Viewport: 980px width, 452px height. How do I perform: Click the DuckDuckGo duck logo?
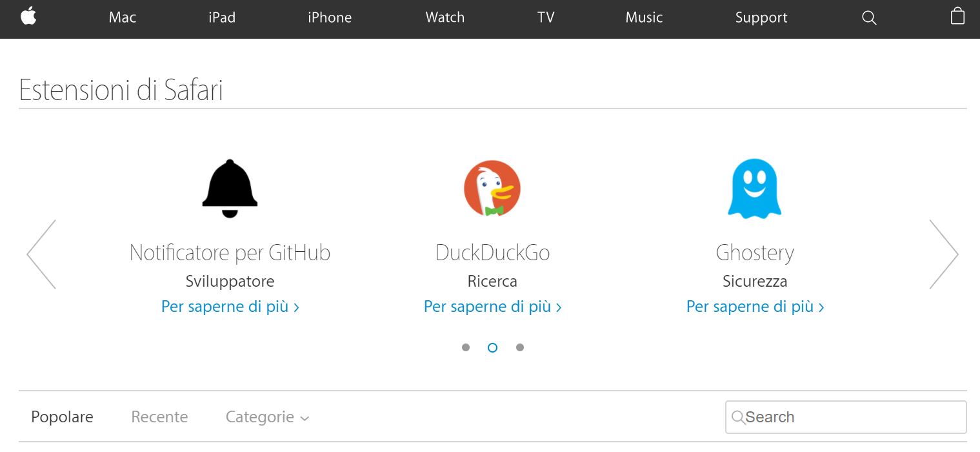[x=492, y=189]
